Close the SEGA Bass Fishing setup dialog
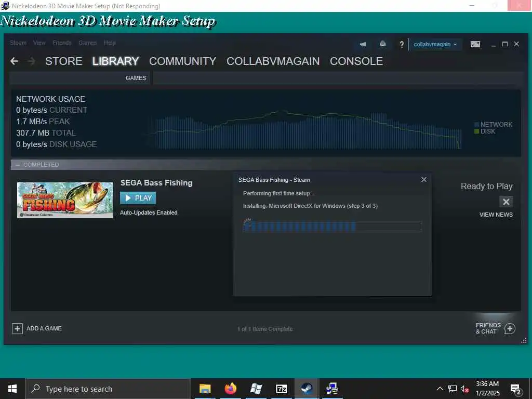This screenshot has height=399, width=532. tap(424, 179)
